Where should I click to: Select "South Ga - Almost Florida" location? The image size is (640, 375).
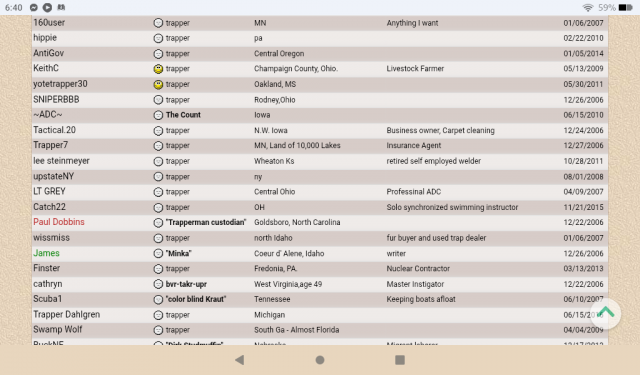pos(296,330)
